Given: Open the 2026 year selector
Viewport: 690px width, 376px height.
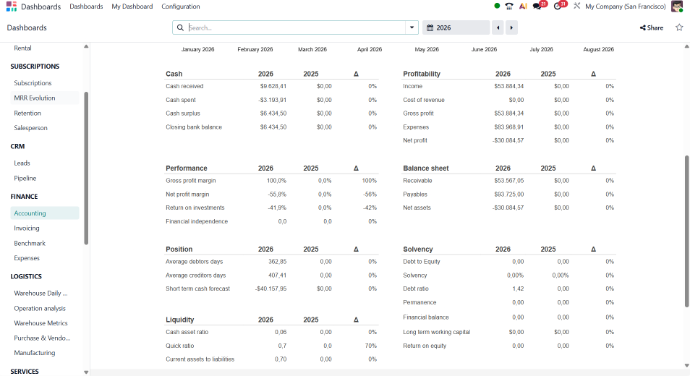Looking at the screenshot, I should click(456, 28).
